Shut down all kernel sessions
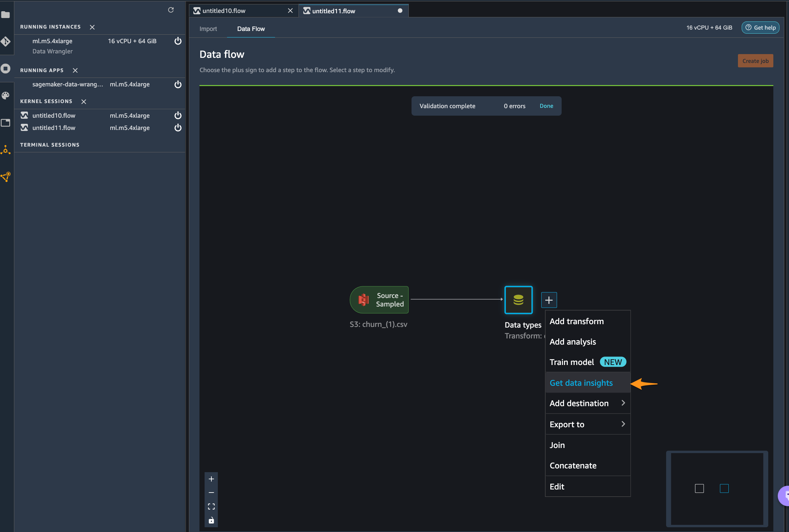 coord(84,101)
